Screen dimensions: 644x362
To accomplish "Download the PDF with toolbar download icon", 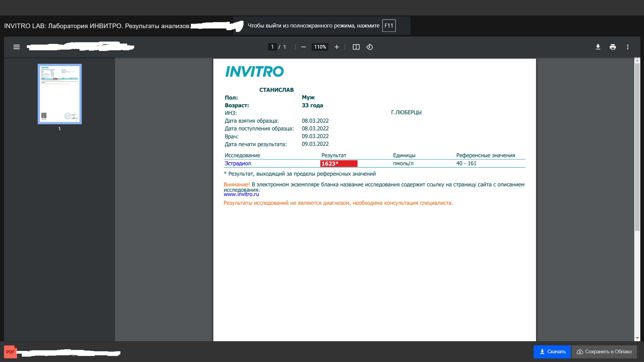I will tap(598, 47).
